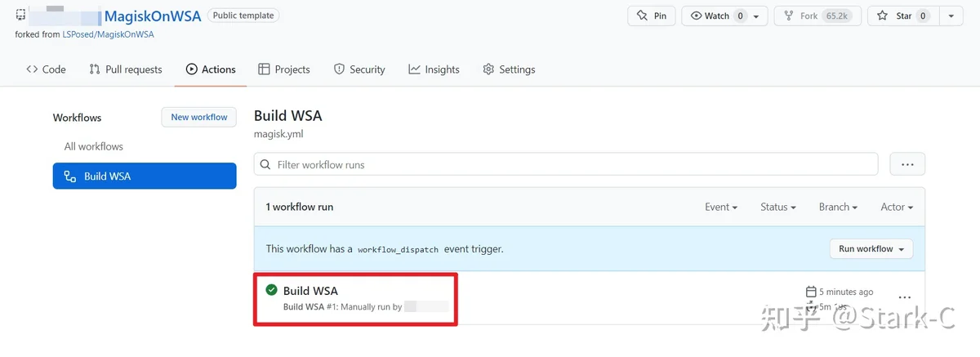This screenshot has width=980, height=357.
Task: Open the repository Settings tab
Action: pos(509,69)
